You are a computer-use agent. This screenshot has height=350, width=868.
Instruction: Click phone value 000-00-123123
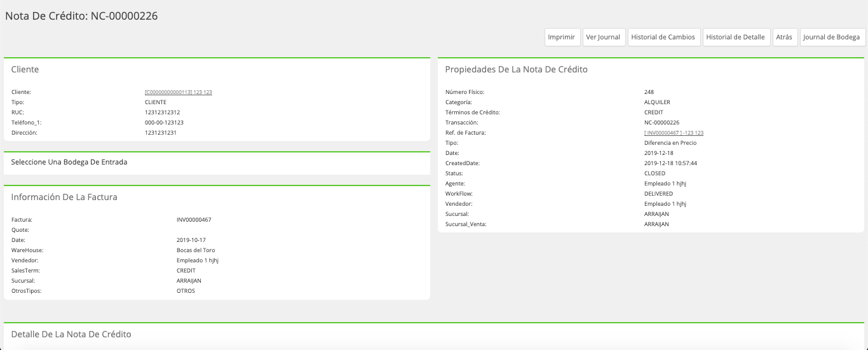pos(164,123)
